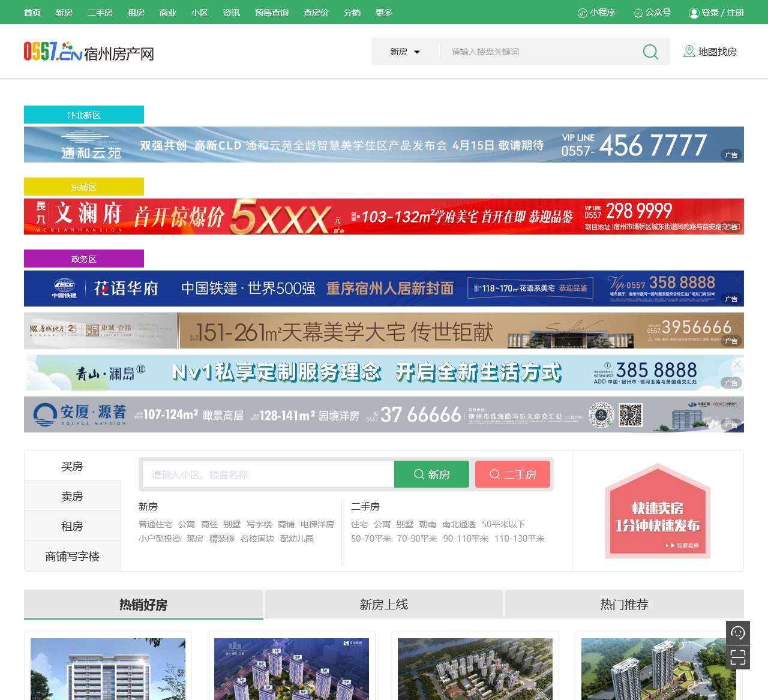Viewport: 768px width, 700px height.
Task: Open the first hot-sale property thumbnail
Action: pyautogui.click(x=108, y=669)
